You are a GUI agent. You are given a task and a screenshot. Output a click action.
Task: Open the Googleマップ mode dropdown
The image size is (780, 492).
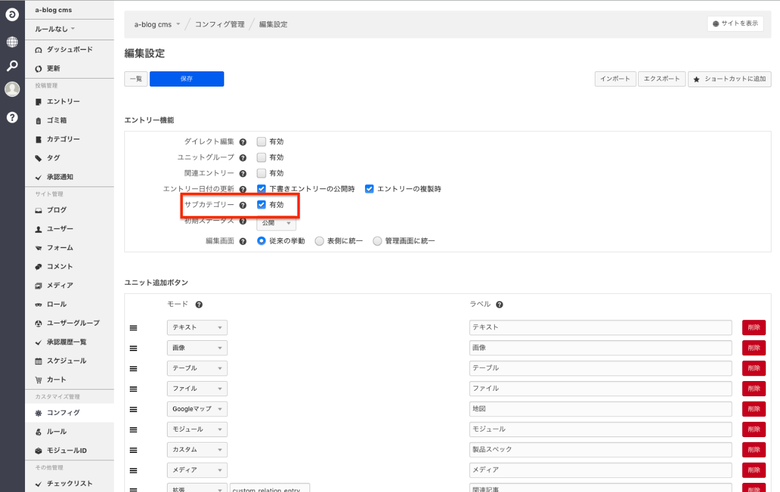197,409
